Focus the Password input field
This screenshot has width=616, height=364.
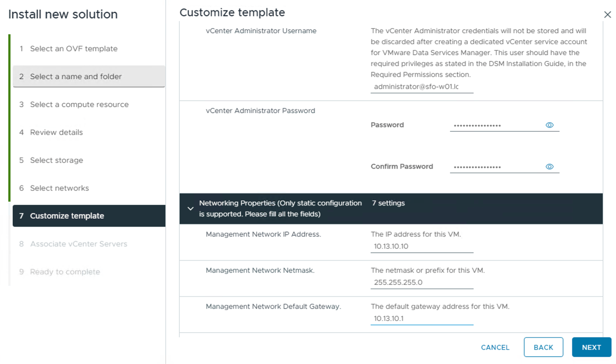tap(496, 125)
